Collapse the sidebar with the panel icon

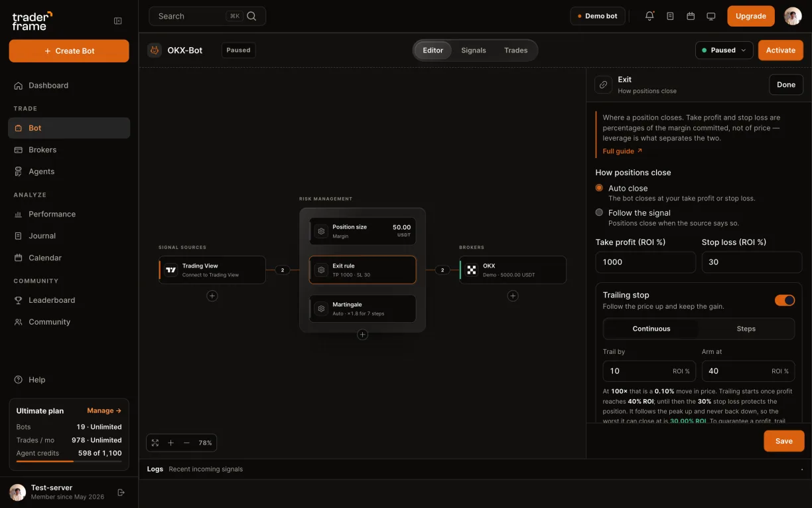coord(118,21)
